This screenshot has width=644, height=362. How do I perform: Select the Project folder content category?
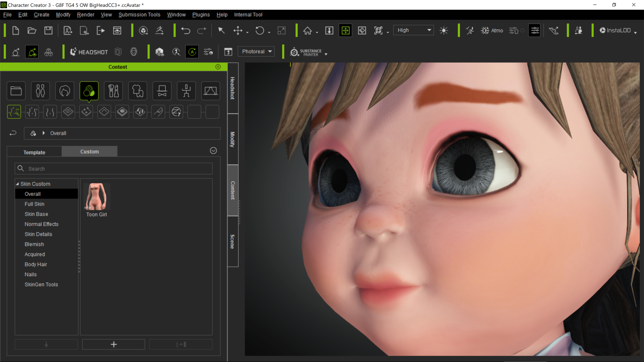pyautogui.click(x=16, y=91)
